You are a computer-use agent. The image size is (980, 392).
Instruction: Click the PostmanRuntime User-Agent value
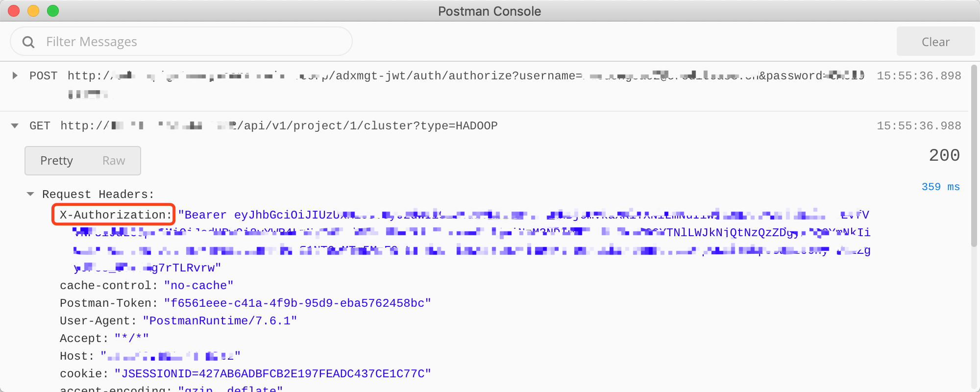[220, 320]
